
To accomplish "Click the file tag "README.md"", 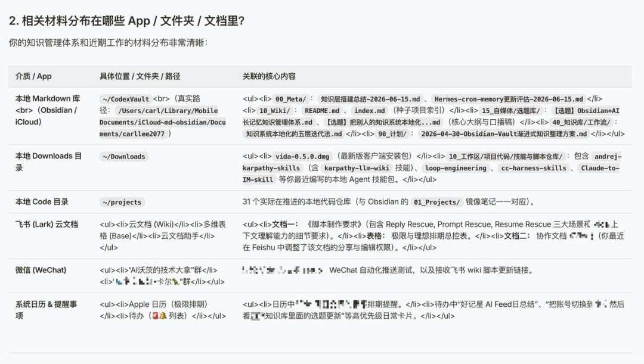I will tap(322, 110).
